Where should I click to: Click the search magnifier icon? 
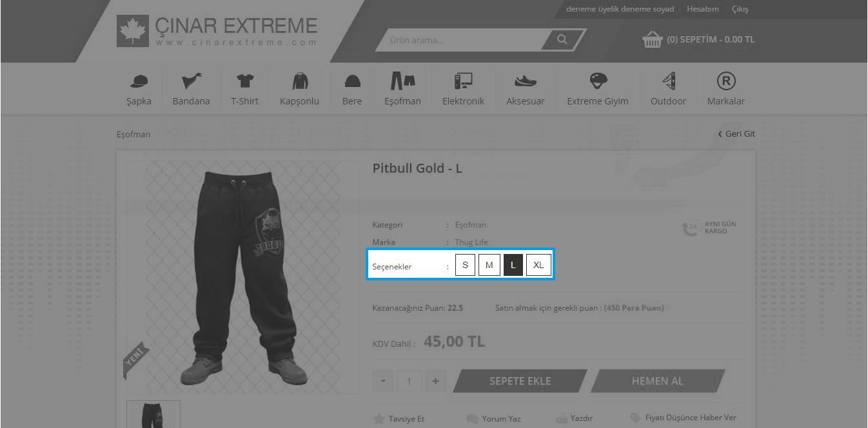tap(562, 39)
